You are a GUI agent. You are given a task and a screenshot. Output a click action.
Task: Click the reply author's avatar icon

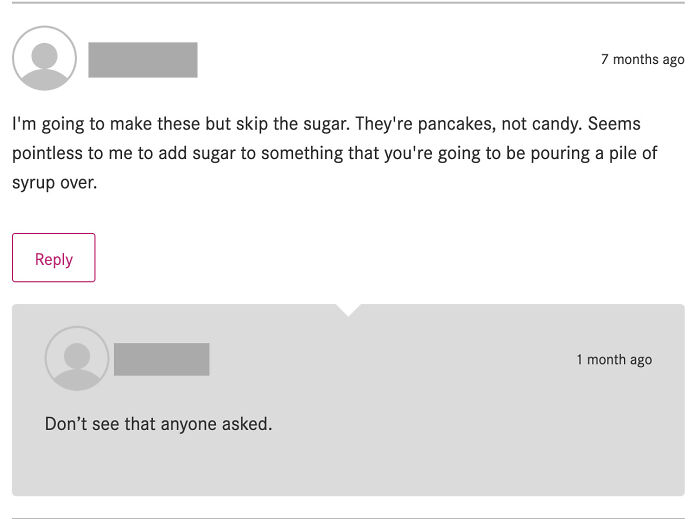pos(77,358)
